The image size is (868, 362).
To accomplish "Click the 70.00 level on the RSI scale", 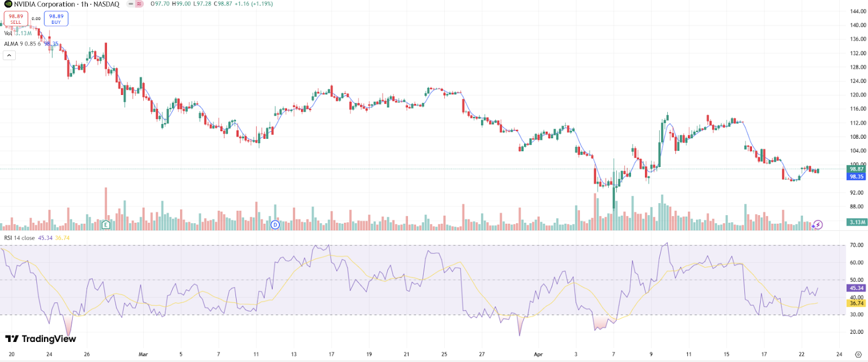I will coord(857,245).
